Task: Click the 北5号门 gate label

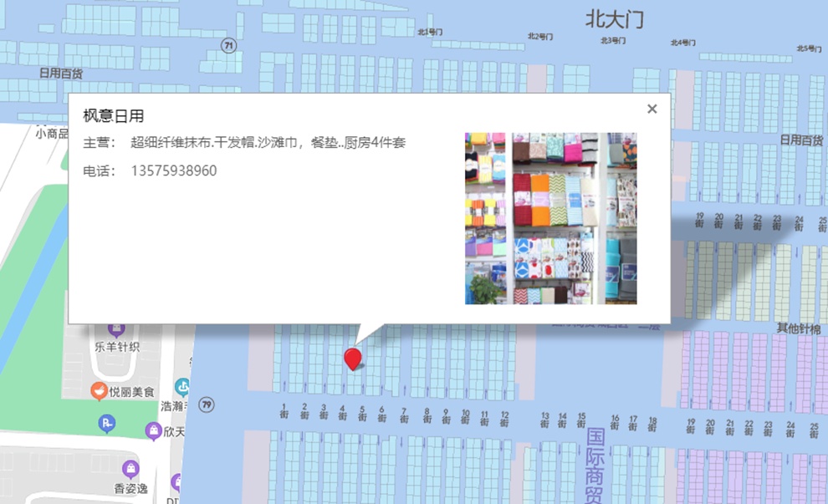Action: pos(808,48)
